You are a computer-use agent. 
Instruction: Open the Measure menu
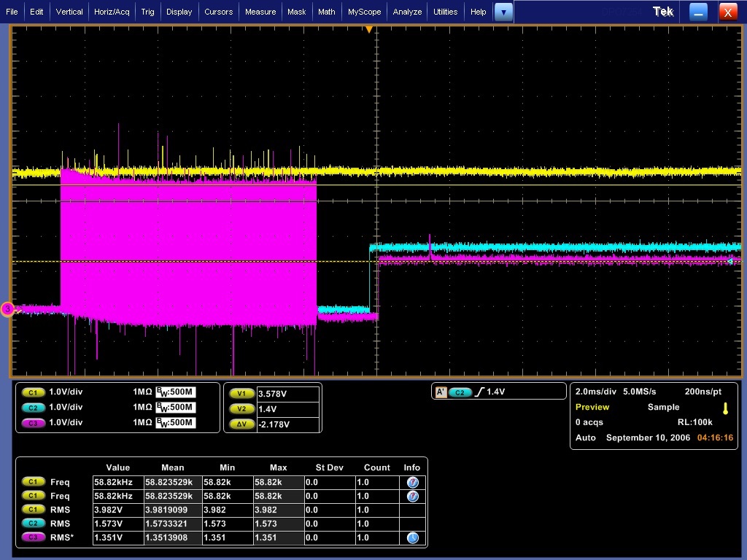pyautogui.click(x=260, y=12)
